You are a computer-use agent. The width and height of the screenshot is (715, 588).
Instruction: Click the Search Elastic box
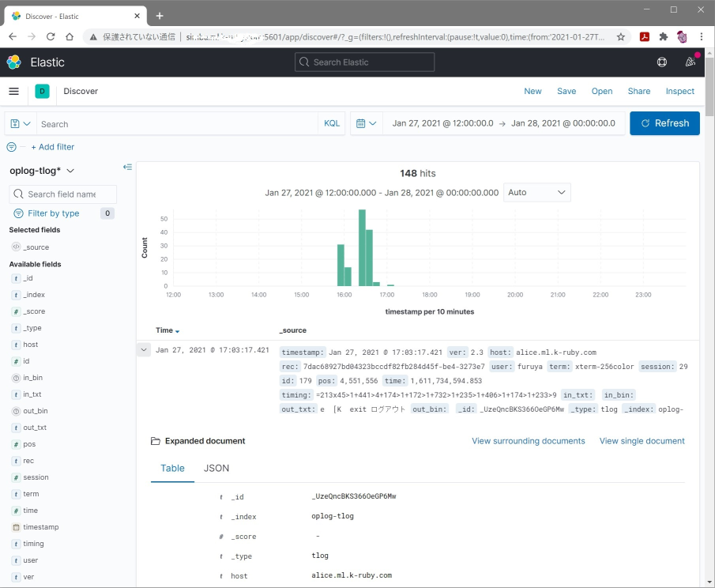tap(364, 62)
